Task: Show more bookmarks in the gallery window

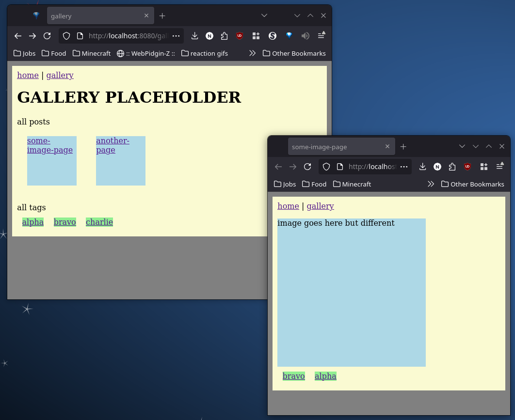Action: click(252, 53)
